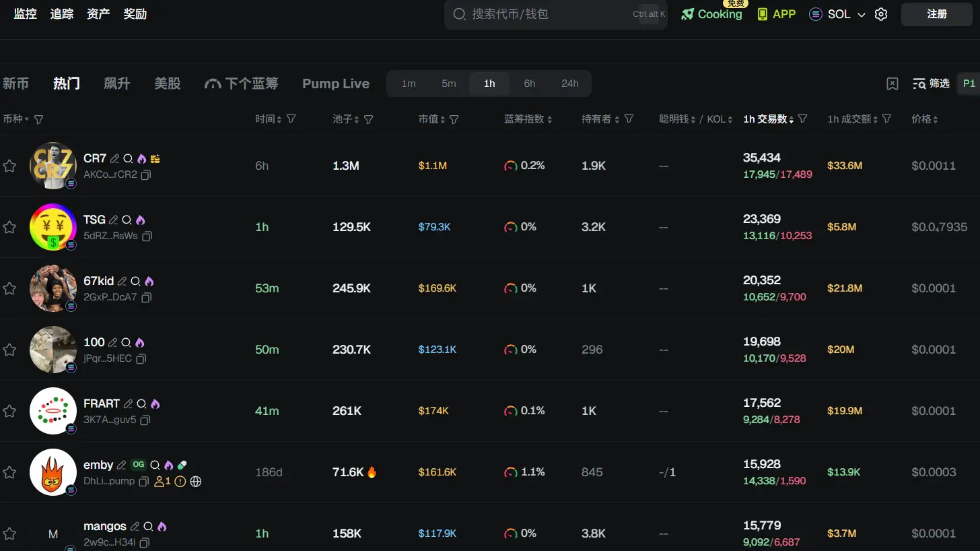Switch to the 飙升 tab
Image resolution: width=980 pixels, height=551 pixels.
coord(116,84)
